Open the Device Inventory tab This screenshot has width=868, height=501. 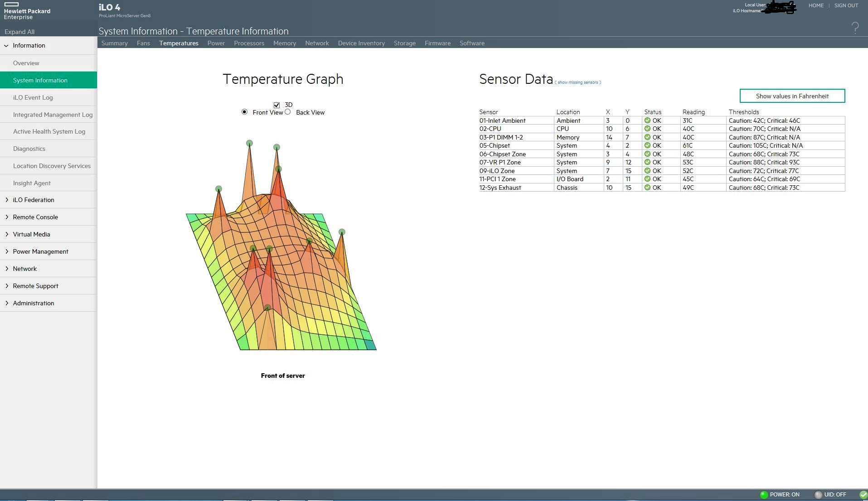[x=361, y=43]
